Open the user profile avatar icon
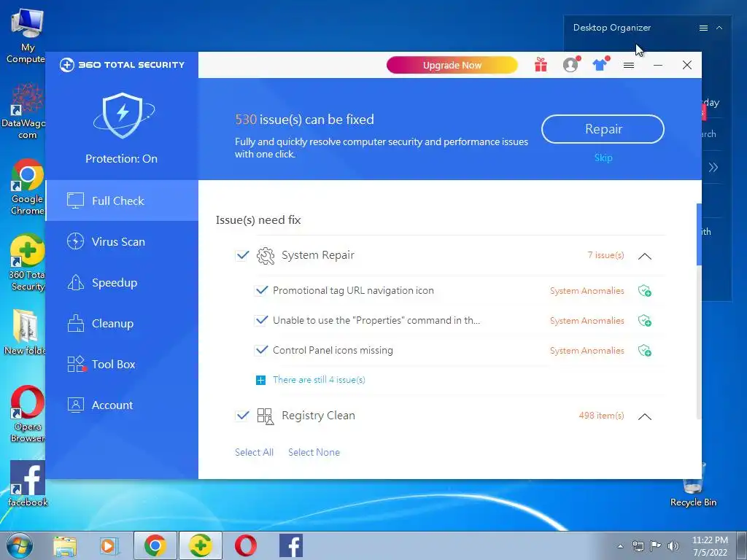 coord(570,65)
